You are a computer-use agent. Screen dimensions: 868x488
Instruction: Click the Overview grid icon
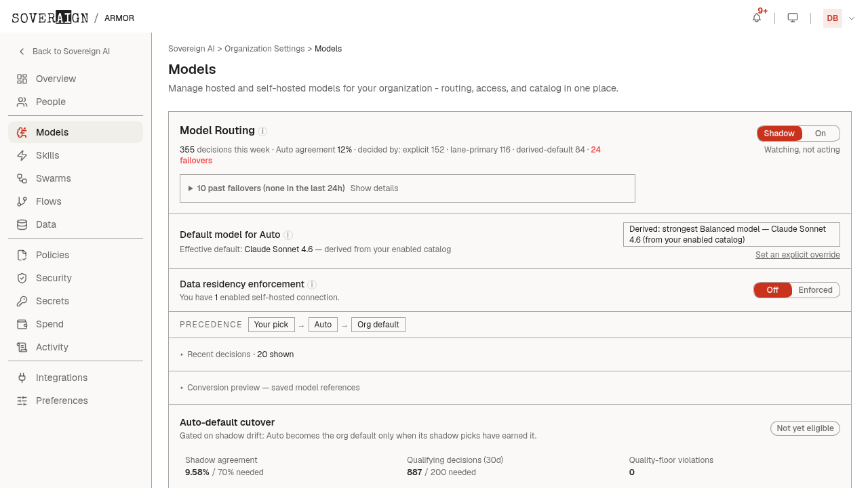pyautogui.click(x=22, y=79)
